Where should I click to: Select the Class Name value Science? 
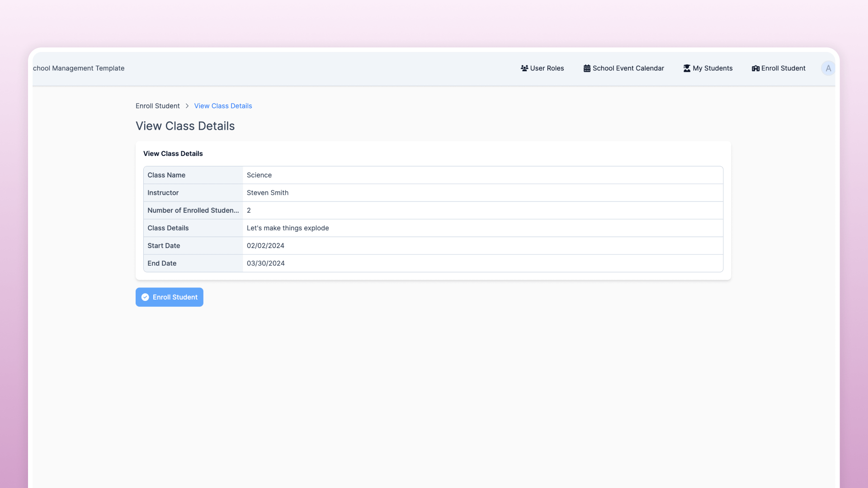pos(259,175)
